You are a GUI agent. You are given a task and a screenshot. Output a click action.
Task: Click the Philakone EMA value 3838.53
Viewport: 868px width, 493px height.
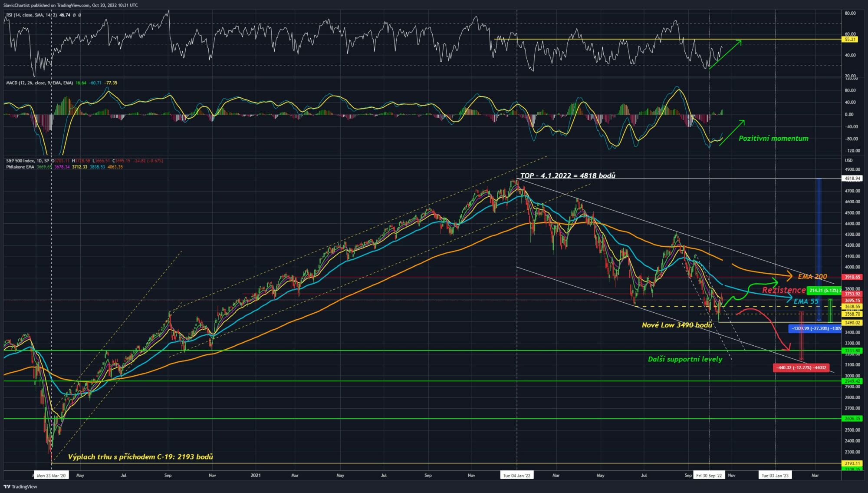pyautogui.click(x=97, y=167)
